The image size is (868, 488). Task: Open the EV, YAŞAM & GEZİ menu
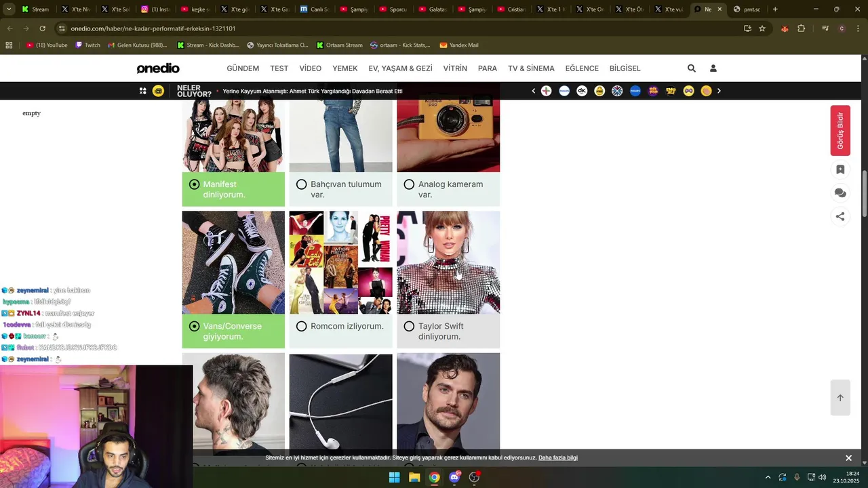pyautogui.click(x=400, y=68)
